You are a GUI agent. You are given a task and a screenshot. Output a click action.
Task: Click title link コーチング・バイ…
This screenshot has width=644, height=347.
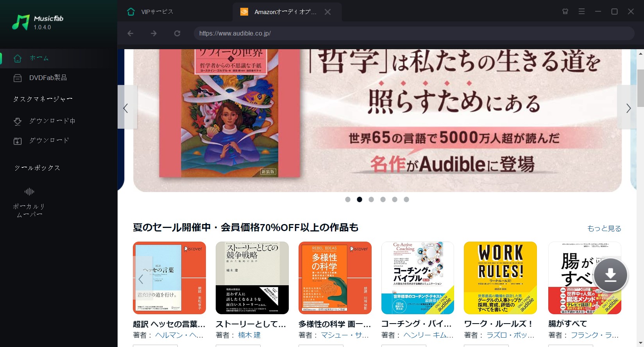click(417, 324)
